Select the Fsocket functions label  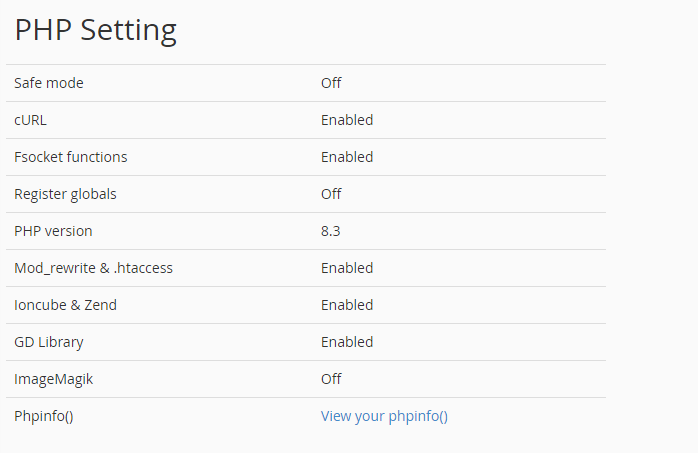71,157
